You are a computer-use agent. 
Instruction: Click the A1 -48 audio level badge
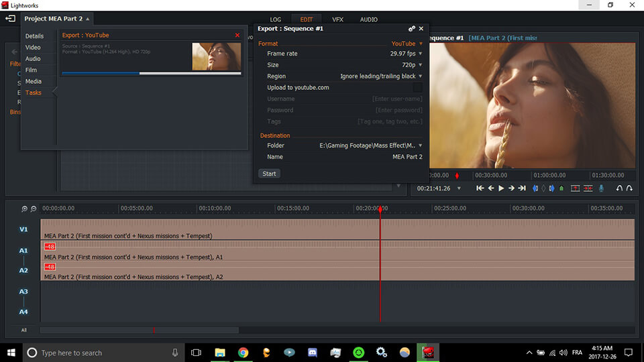pos(50,247)
